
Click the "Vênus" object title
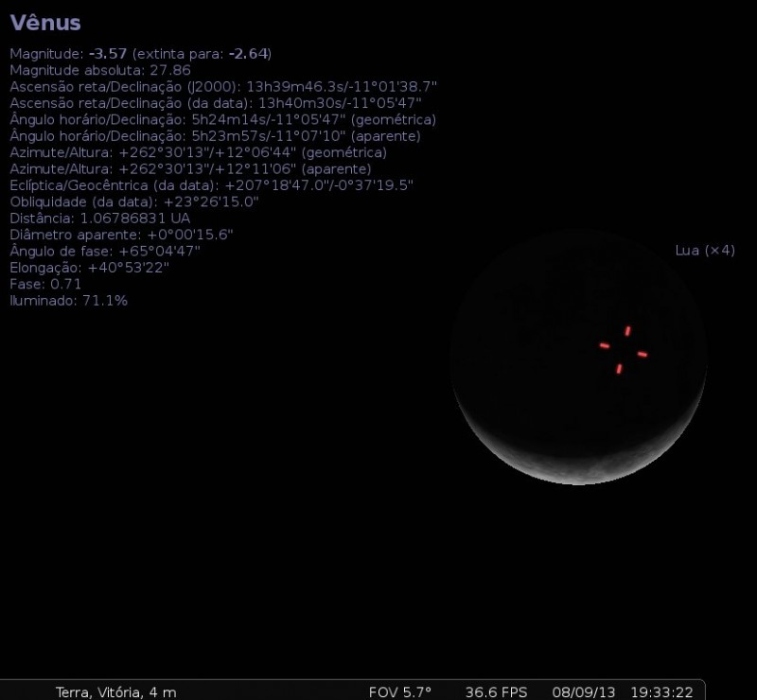click(x=45, y=23)
